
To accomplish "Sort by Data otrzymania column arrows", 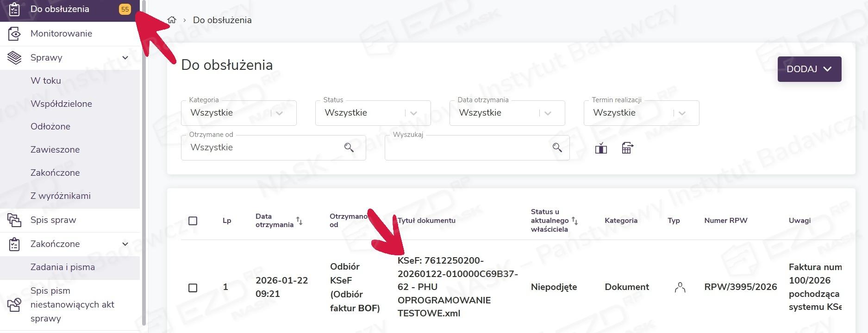I will click(x=300, y=221).
